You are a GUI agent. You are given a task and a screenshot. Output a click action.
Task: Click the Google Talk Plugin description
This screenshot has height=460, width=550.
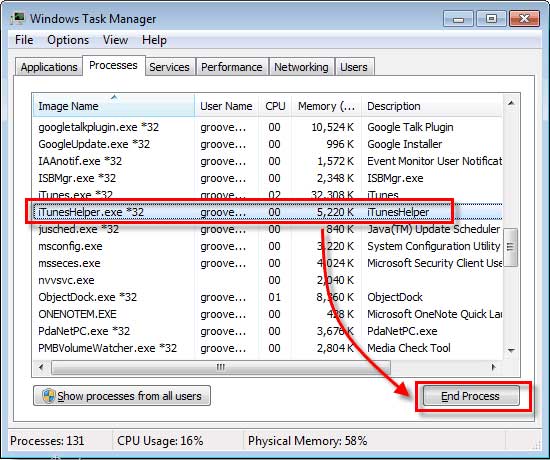(410, 127)
